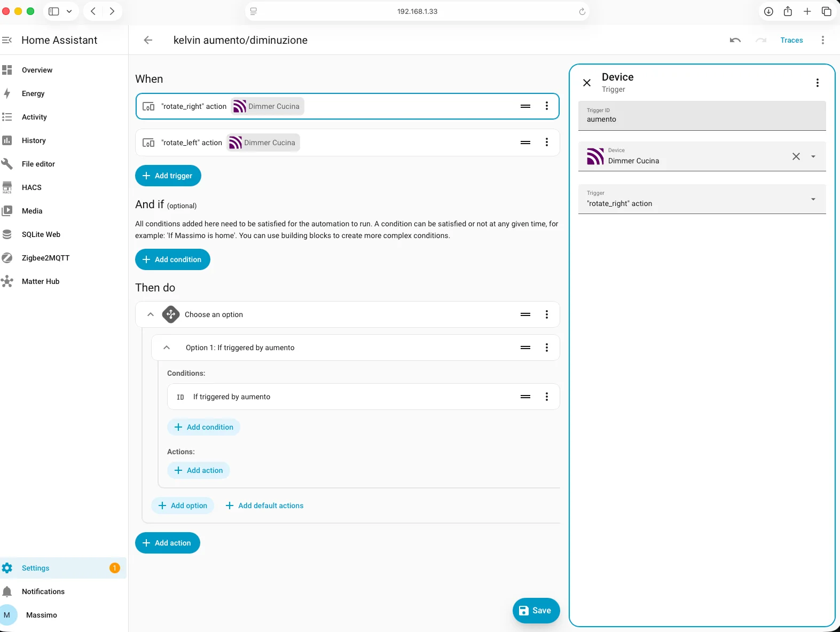The height and width of the screenshot is (632, 840).
Task: Collapse Option 1 triggered by aumento
Action: pos(167,347)
